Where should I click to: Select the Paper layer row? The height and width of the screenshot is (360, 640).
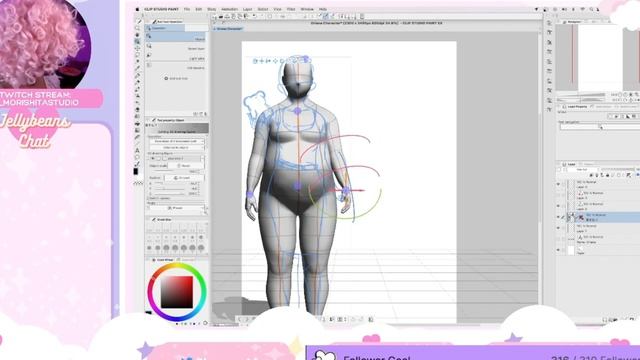point(598,250)
